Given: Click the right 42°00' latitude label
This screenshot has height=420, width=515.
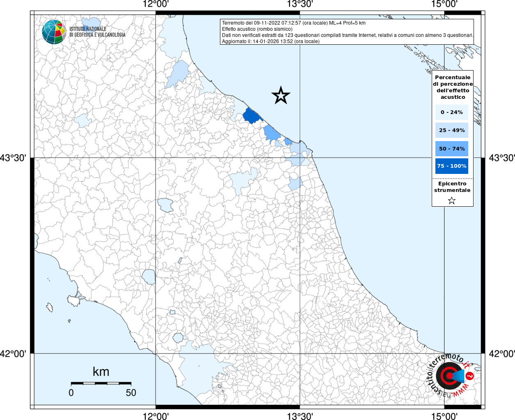Looking at the screenshot, I should [502, 354].
